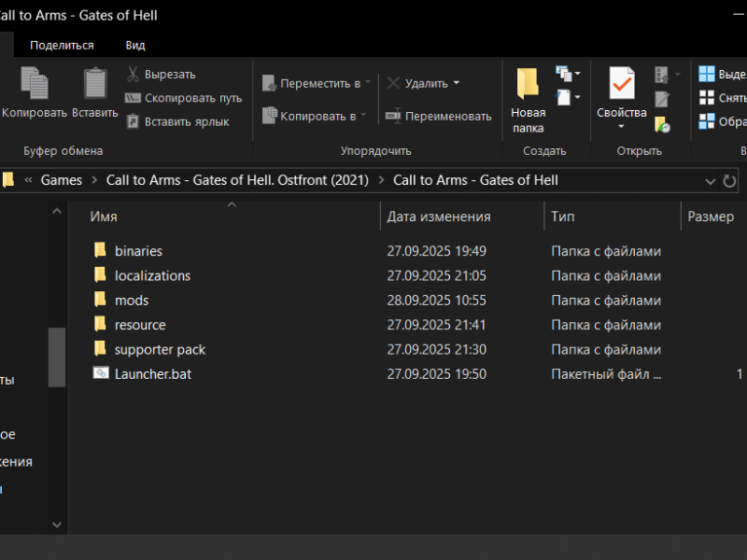
Task: Sort files by Дата изменения column header
Action: pos(439,217)
